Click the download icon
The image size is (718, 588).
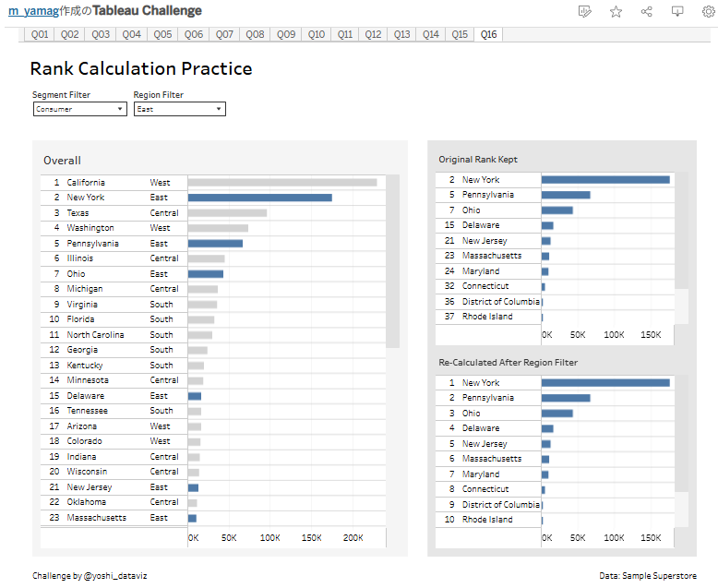[677, 11]
